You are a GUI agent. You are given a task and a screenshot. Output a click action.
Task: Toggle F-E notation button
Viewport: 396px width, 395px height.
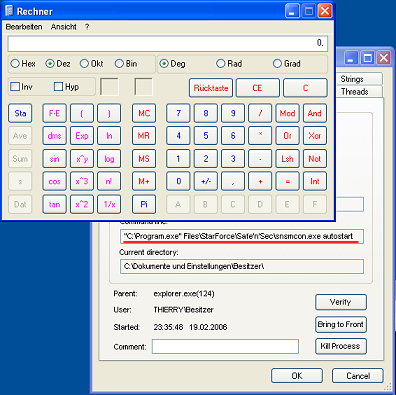pos(54,113)
